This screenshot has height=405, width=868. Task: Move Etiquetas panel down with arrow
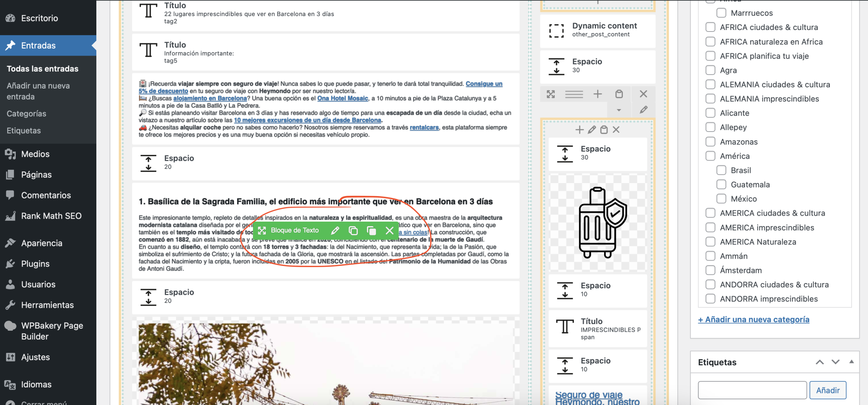(835, 362)
